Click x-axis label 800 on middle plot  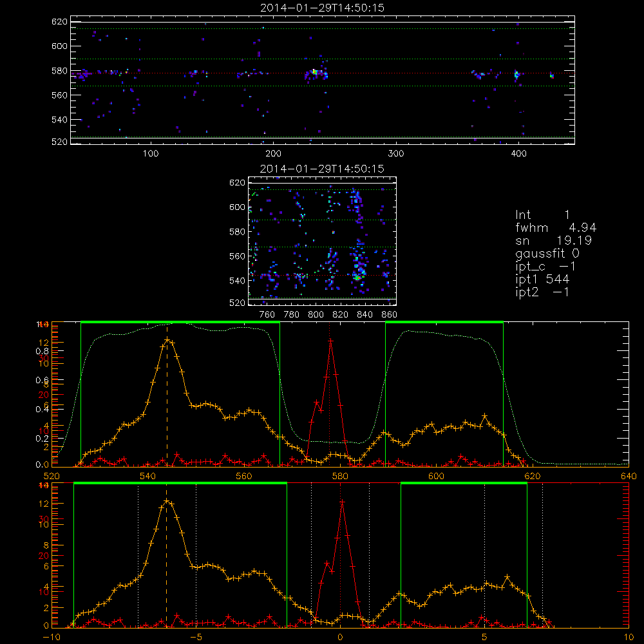coord(316,315)
